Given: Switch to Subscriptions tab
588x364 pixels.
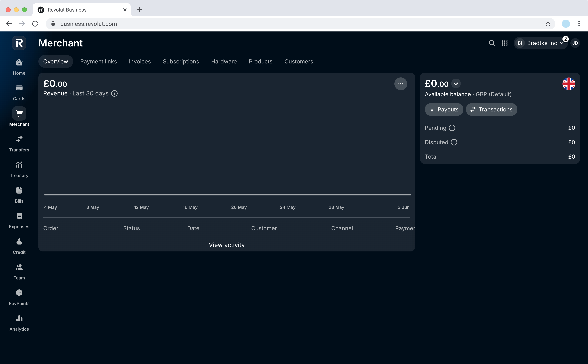Looking at the screenshot, I should (181, 61).
